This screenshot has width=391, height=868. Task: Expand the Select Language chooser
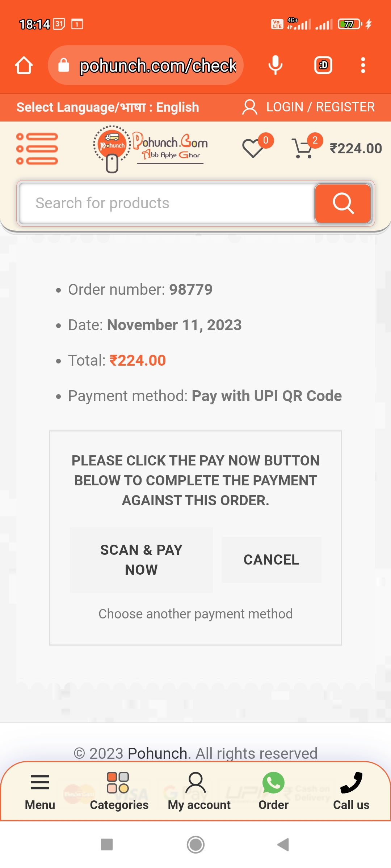[108, 107]
